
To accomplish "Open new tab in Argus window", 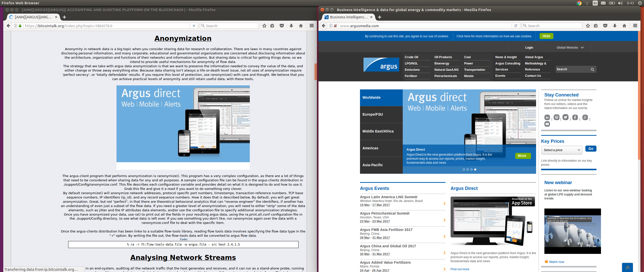I will tap(380, 17).
